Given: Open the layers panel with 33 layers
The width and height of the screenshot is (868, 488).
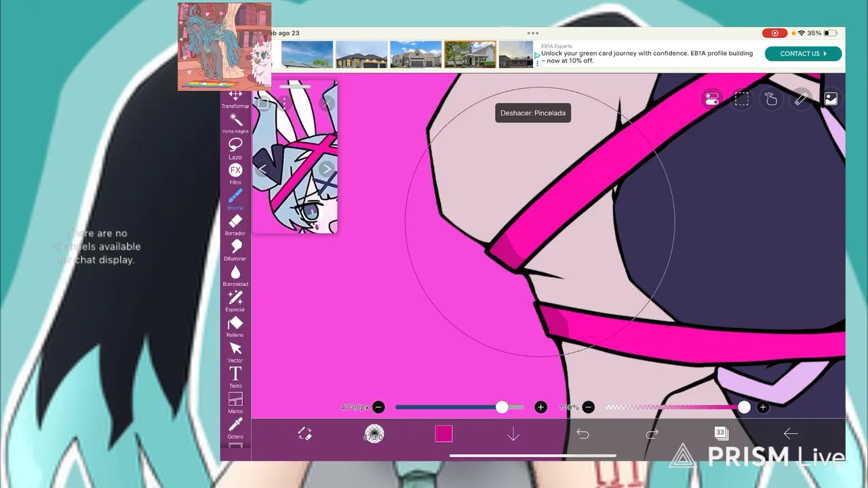Looking at the screenshot, I should point(721,433).
